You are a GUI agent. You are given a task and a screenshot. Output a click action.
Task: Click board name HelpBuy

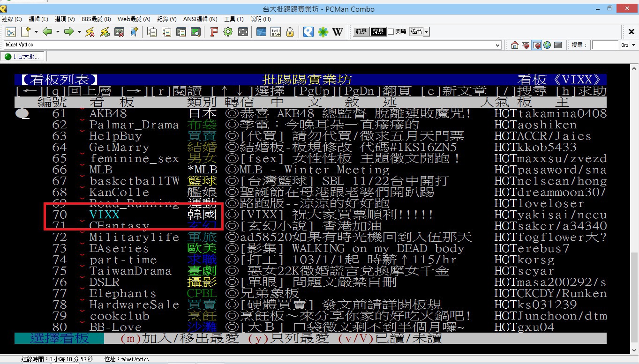click(x=115, y=136)
